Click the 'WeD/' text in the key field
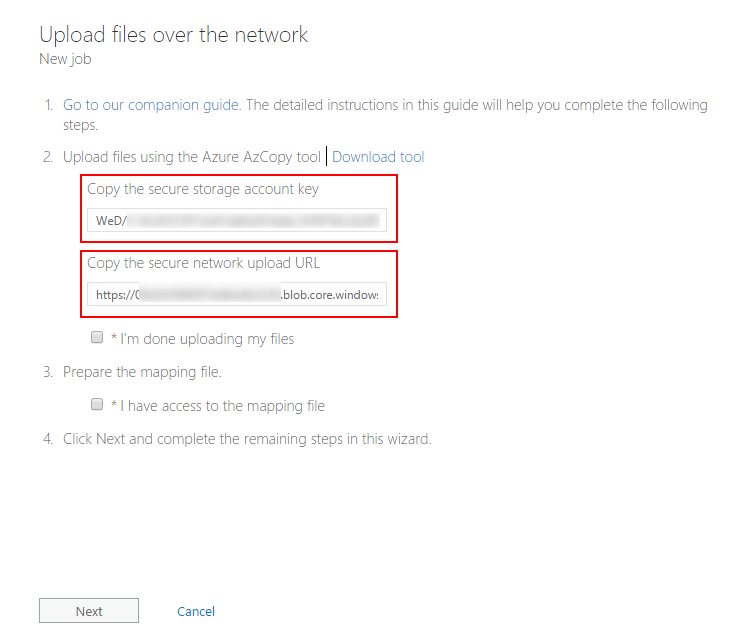The width and height of the screenshot is (749, 637). [x=111, y=221]
